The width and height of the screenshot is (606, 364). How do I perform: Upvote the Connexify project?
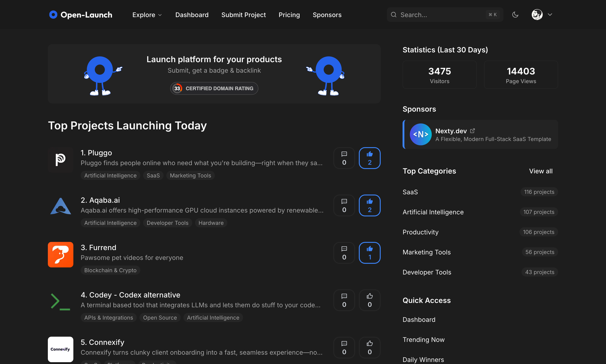(370, 347)
